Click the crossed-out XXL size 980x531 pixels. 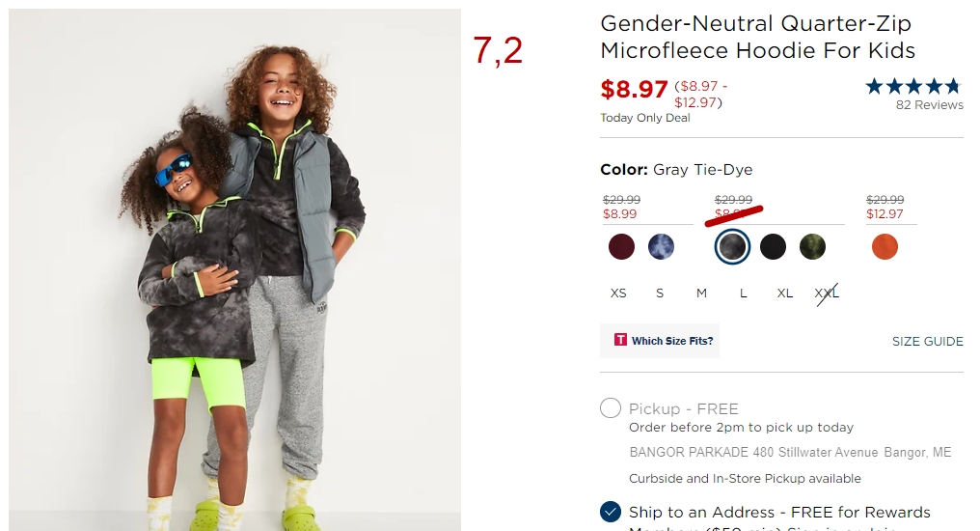point(827,293)
